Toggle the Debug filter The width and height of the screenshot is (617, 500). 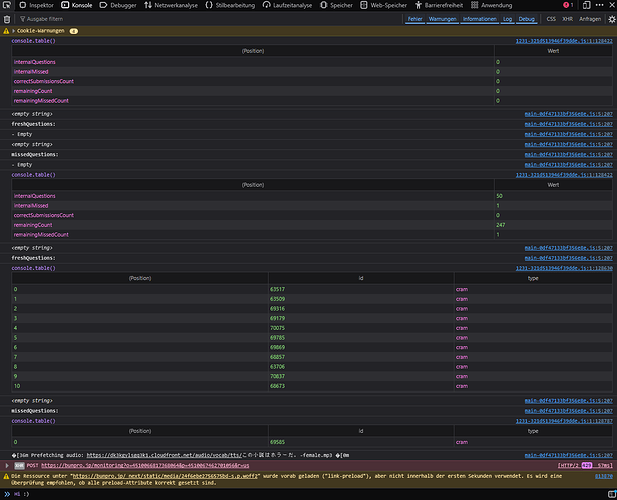coord(526,19)
